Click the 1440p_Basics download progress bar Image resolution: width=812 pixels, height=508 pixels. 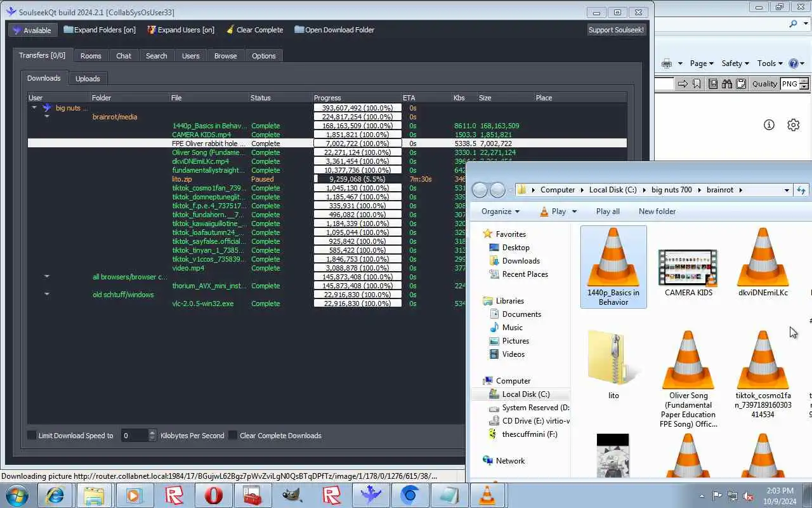coord(358,126)
